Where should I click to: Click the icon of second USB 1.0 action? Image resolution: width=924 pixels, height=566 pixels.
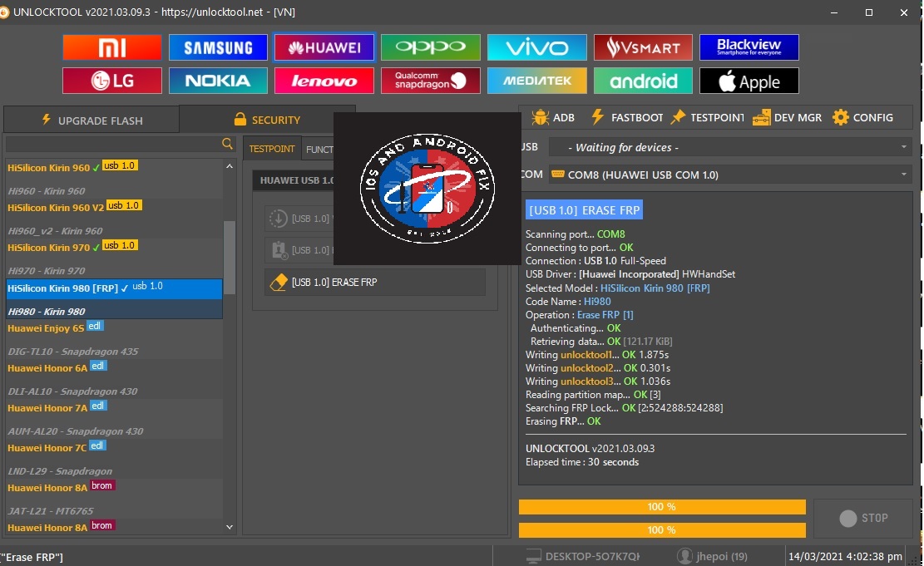pos(278,250)
